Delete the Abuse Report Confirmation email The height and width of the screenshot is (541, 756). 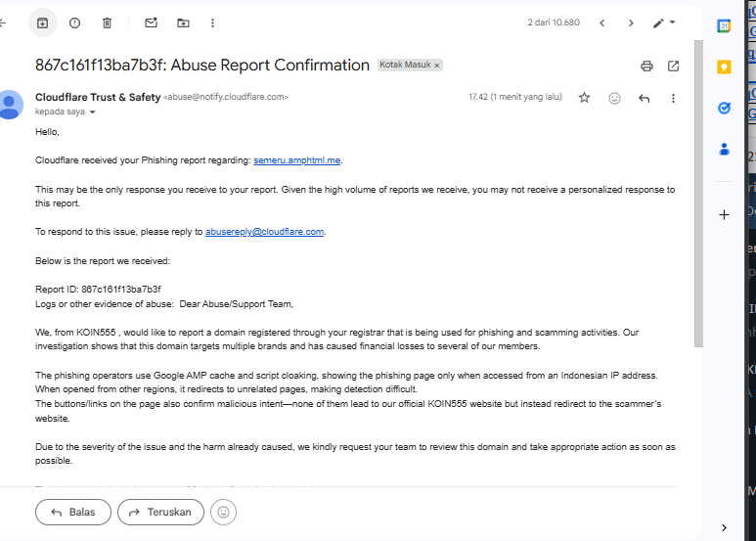click(108, 23)
